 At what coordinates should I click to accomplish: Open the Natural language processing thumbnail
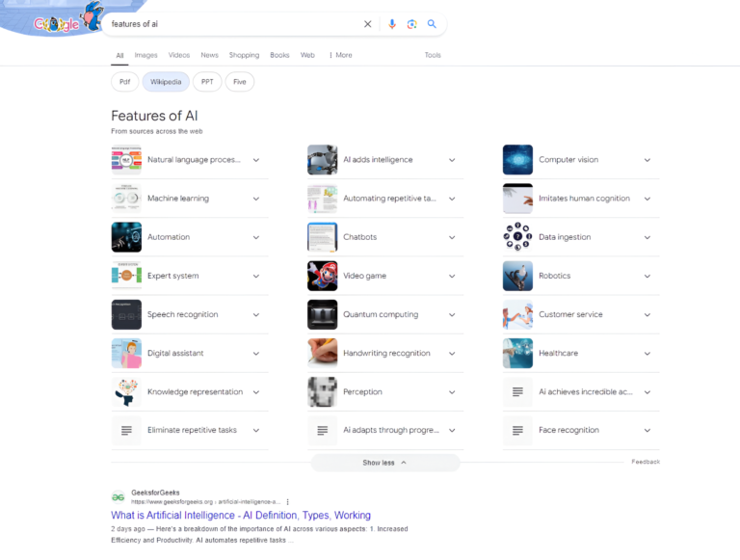[126, 160]
